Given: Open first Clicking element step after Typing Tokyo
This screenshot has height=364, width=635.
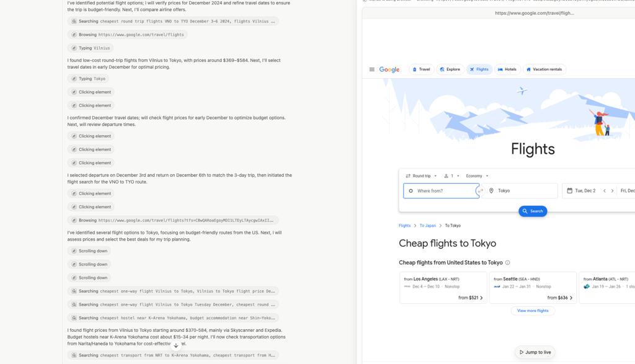Looking at the screenshot, I should 91,92.
